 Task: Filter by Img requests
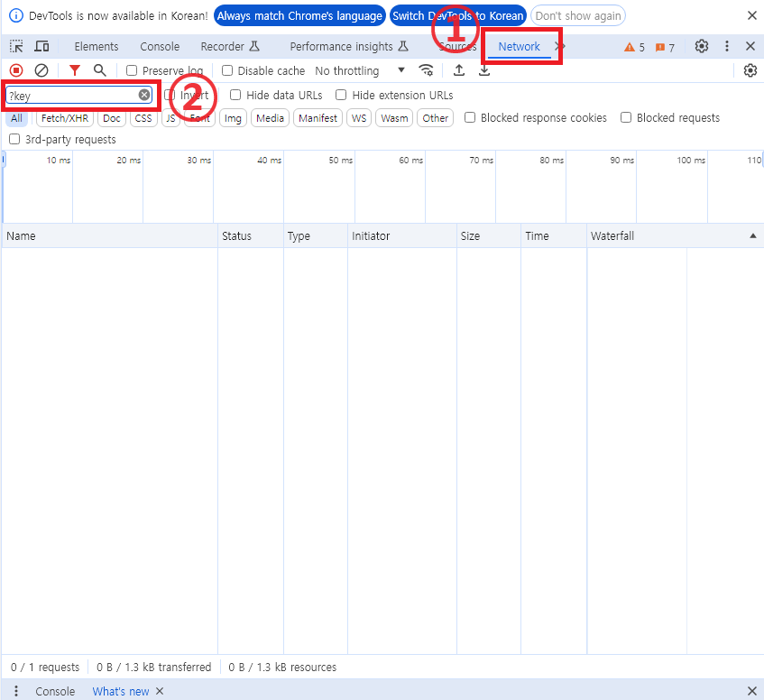[233, 118]
